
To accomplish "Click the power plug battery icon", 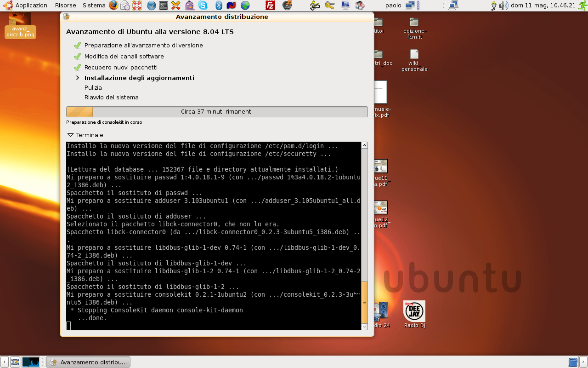I will (x=494, y=6).
